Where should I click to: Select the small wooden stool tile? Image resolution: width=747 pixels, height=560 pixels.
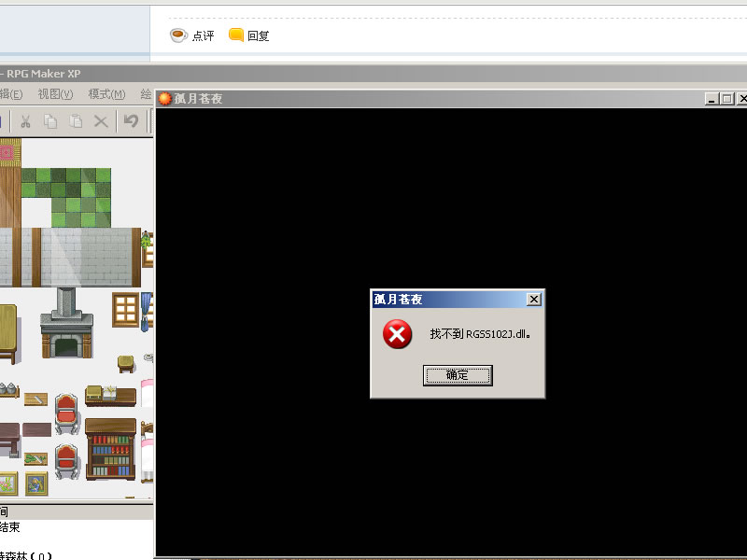click(126, 364)
